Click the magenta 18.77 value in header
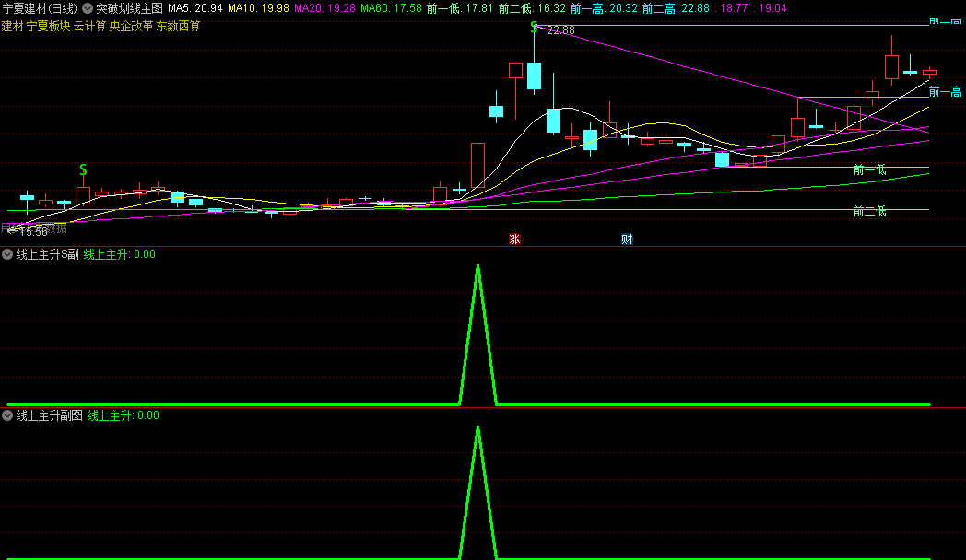 [732, 8]
